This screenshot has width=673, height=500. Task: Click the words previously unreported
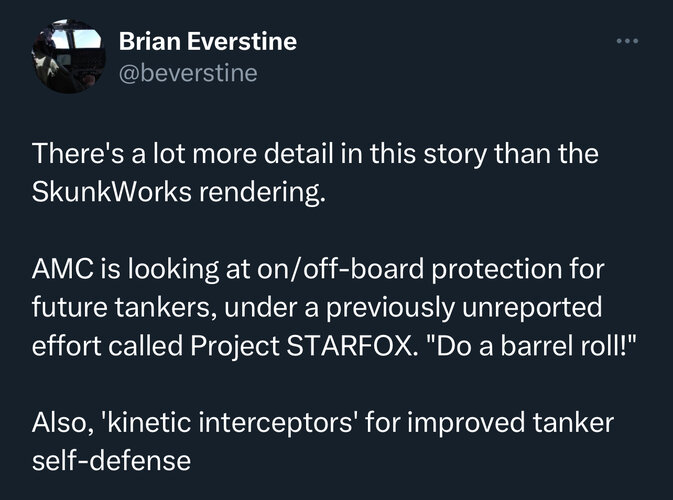[x=464, y=307]
